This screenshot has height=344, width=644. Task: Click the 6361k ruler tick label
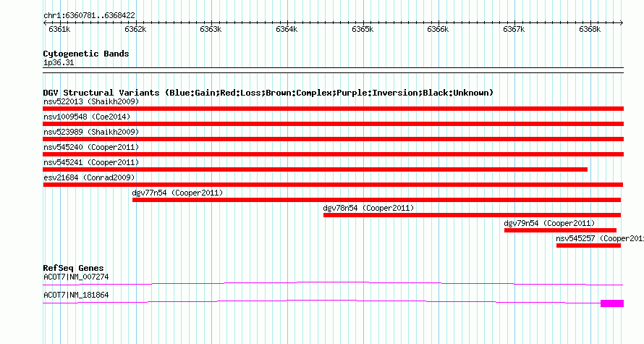59,29
